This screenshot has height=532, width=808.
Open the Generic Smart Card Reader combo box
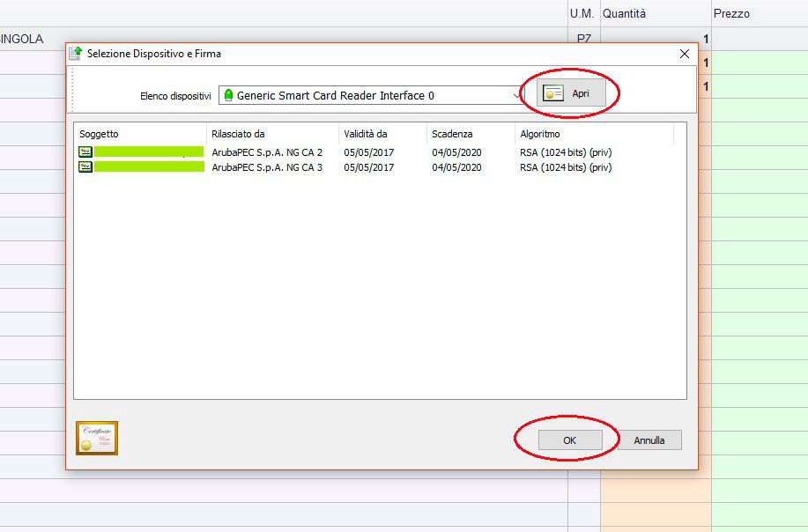click(x=370, y=95)
